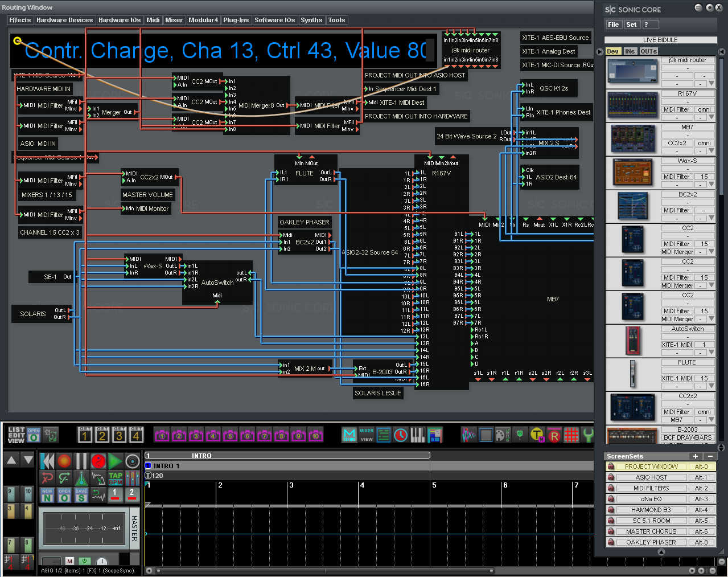Click the green Play button
This screenshot has height=577, width=728.
click(116, 461)
